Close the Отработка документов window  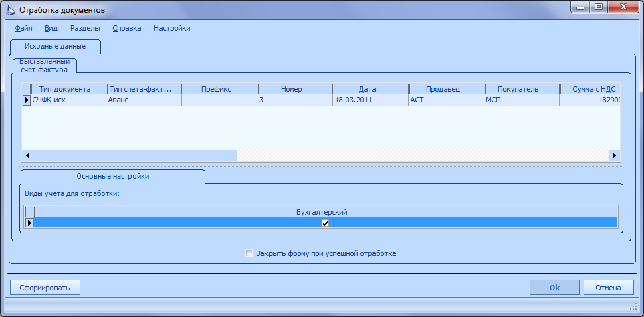coord(623,7)
